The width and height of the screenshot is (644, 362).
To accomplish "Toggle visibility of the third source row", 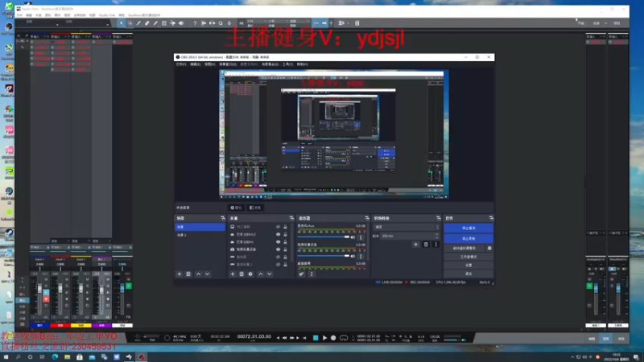I will [278, 242].
